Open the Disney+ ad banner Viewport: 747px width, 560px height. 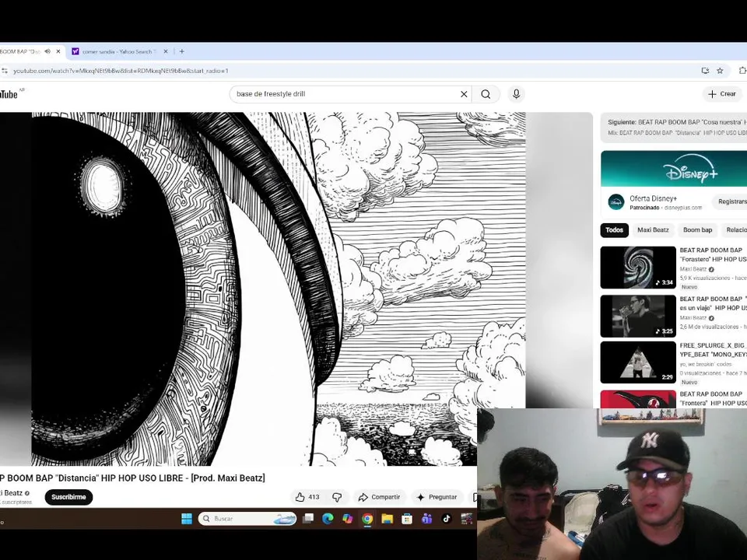(x=674, y=169)
